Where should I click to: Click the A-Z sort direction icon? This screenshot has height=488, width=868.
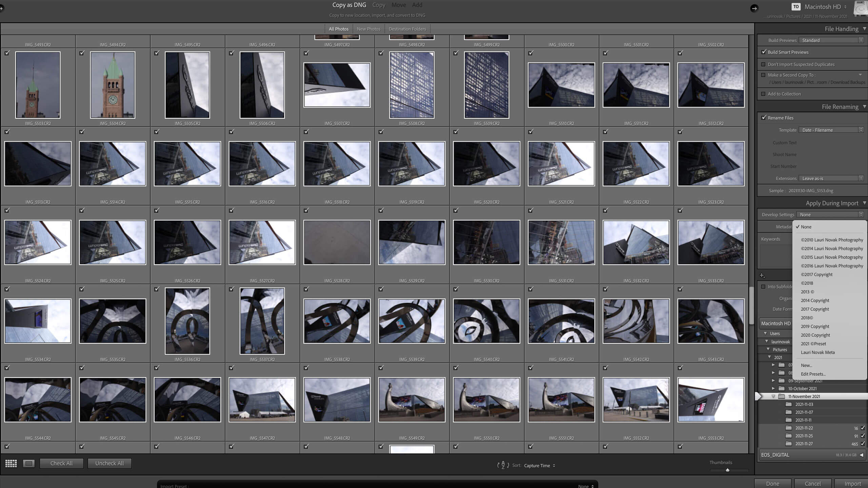tap(503, 465)
